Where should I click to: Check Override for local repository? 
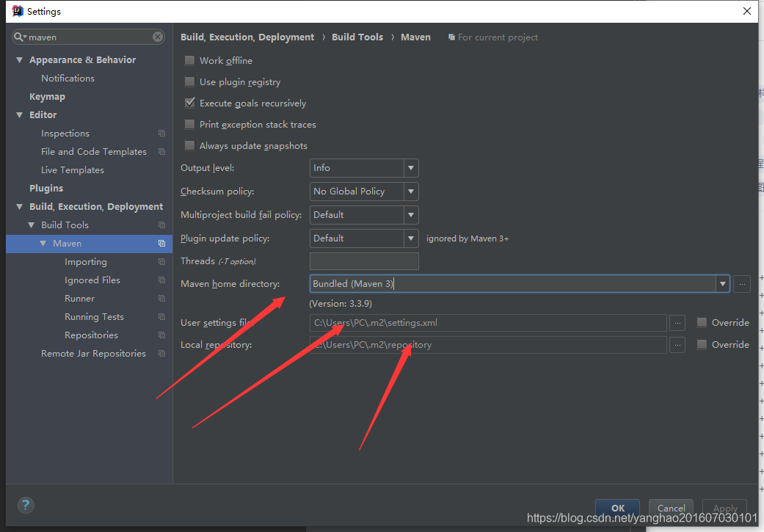(x=702, y=344)
